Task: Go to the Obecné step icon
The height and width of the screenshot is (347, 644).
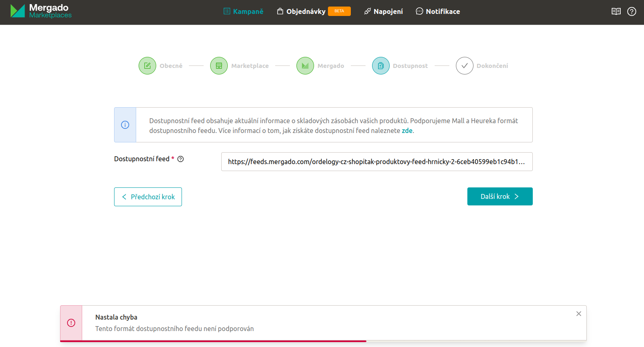Action: [147, 65]
